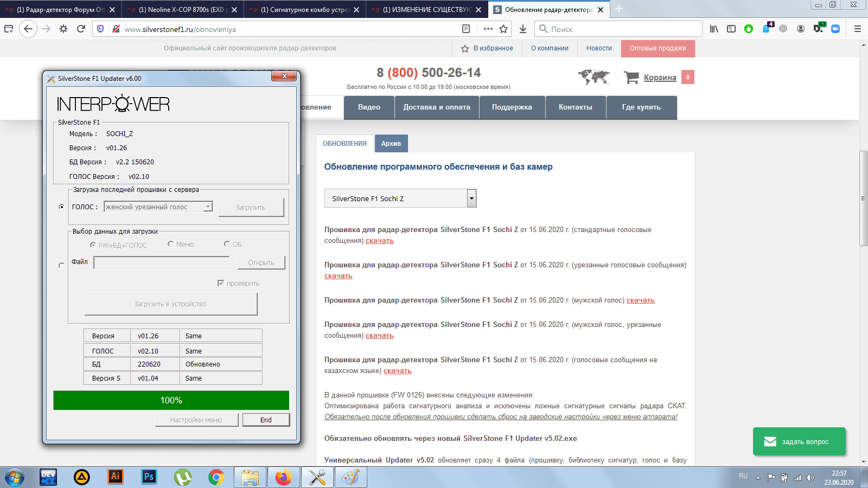Click the Загрузить button in updater

(251, 207)
